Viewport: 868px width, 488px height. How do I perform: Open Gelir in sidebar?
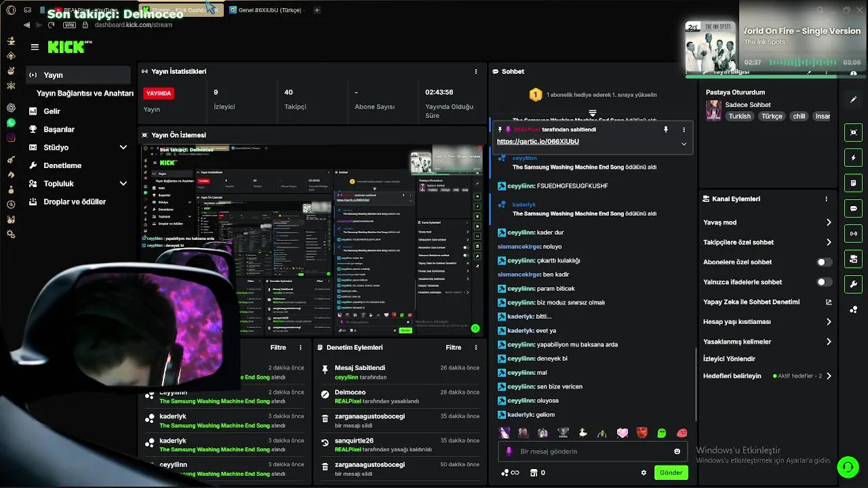point(52,111)
